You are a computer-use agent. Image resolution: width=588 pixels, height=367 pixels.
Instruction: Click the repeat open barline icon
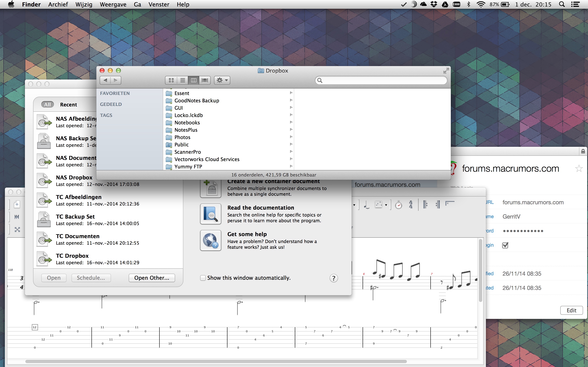pos(425,204)
